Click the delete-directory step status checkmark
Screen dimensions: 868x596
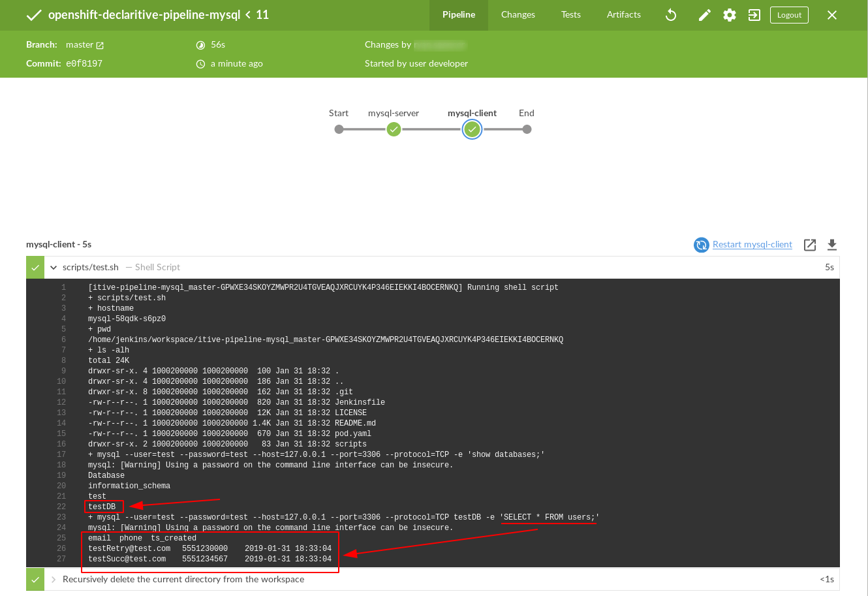35,579
